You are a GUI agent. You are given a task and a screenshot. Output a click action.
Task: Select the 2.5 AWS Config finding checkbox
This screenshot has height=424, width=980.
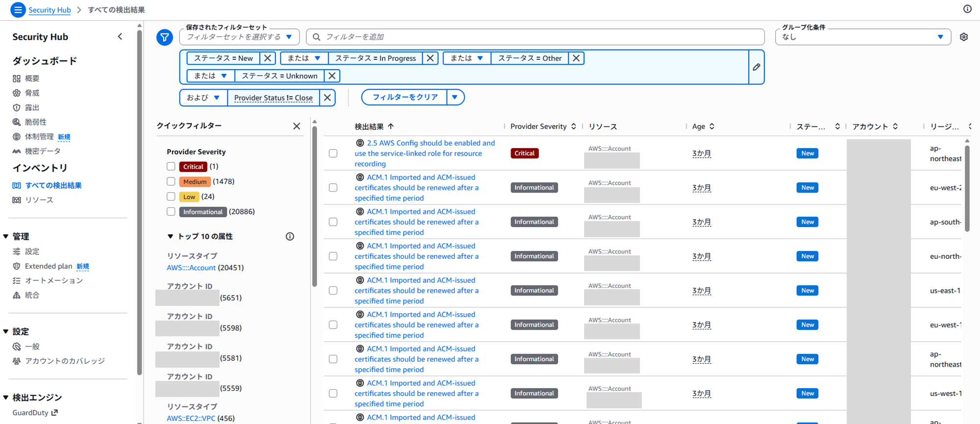point(333,153)
